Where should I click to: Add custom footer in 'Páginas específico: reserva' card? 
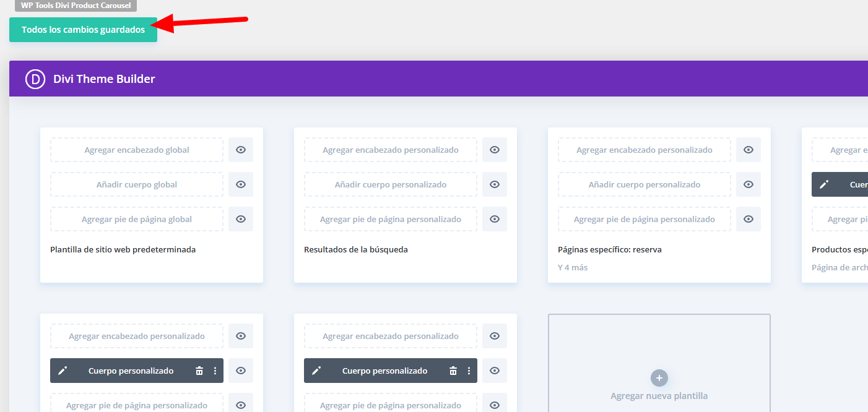tap(644, 219)
